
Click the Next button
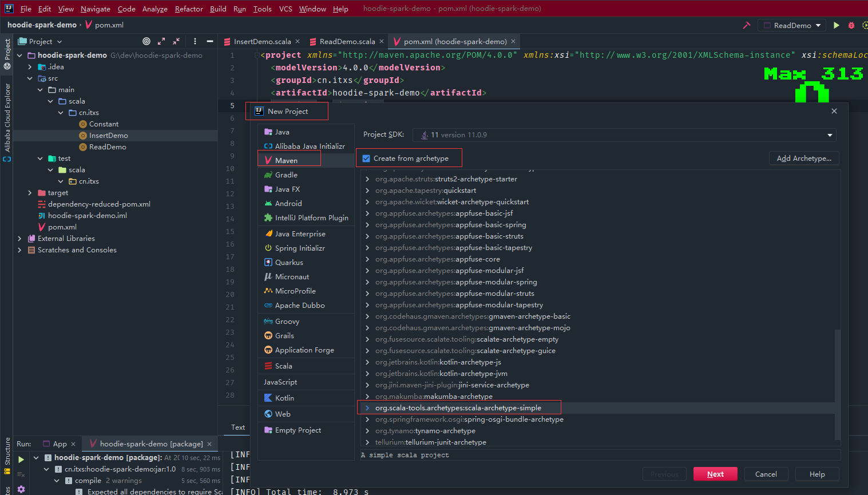tap(715, 474)
